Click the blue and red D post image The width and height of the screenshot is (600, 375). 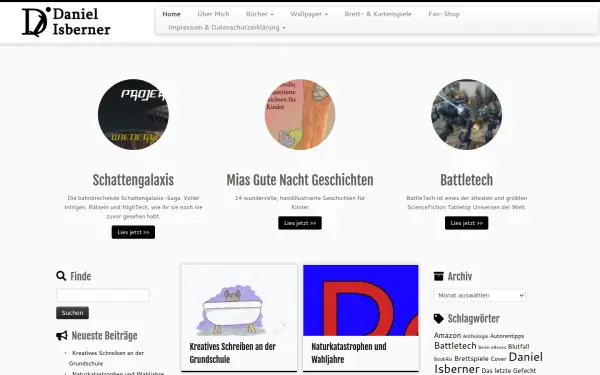point(361,300)
